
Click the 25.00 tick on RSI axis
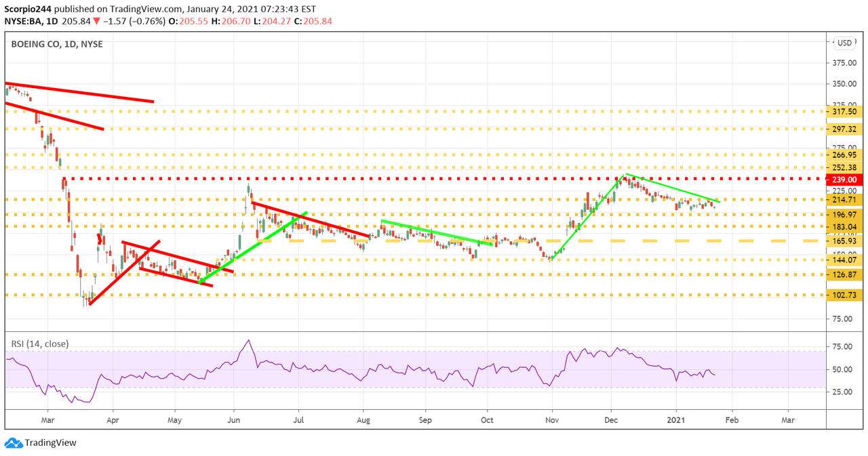[843, 392]
